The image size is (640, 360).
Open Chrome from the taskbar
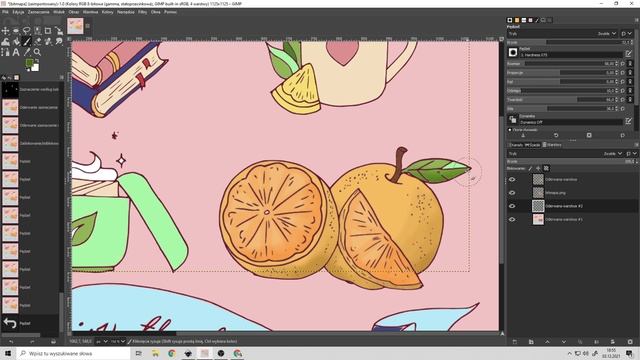click(171, 353)
